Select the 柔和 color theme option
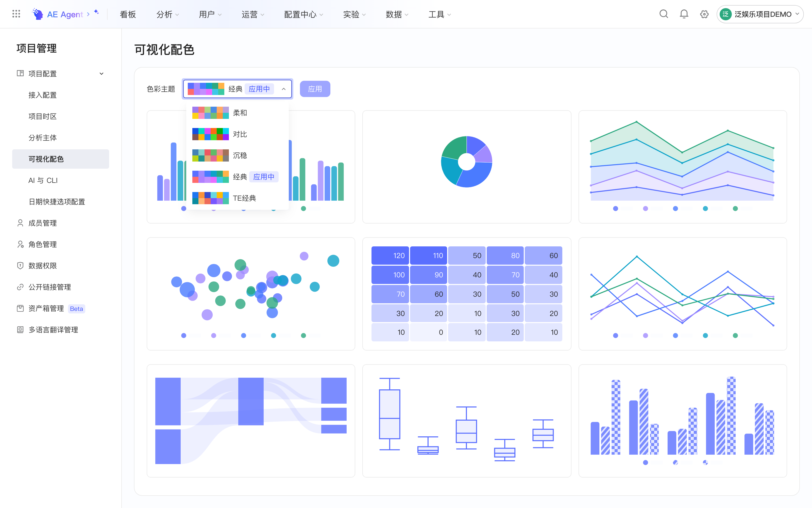The height and width of the screenshot is (508, 812). click(238, 113)
